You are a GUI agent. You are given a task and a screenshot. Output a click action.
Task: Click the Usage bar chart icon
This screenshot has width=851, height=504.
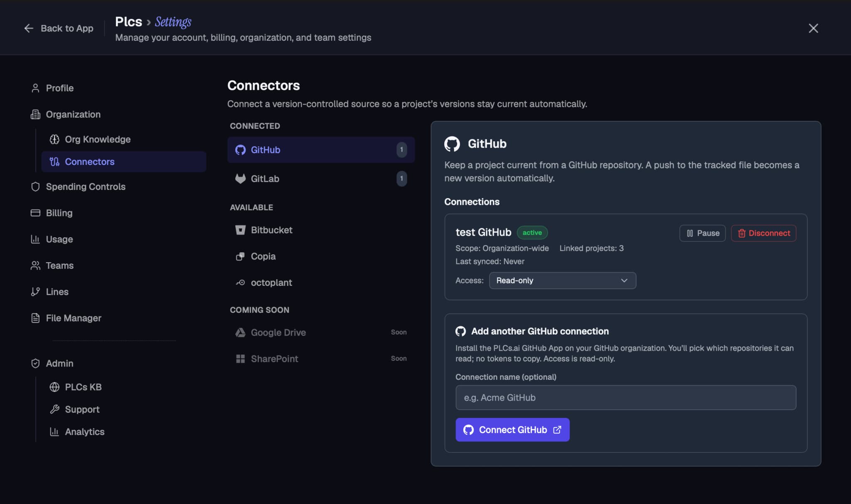(35, 239)
